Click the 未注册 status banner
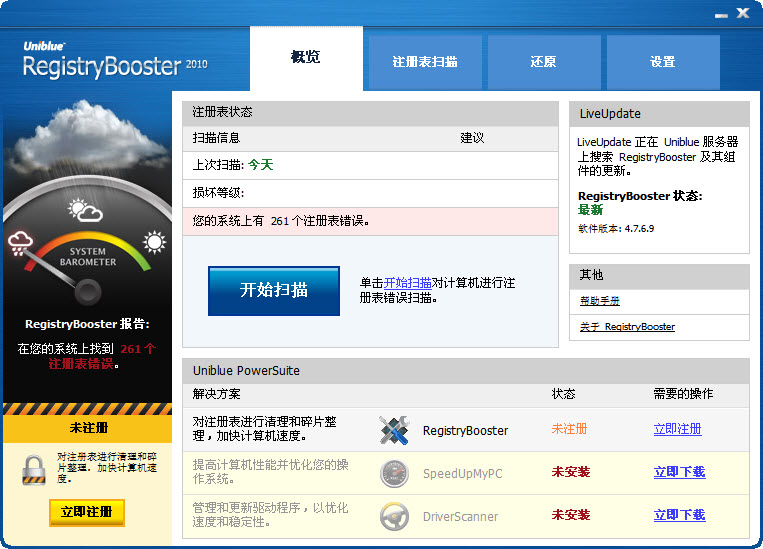This screenshot has width=763, height=549. tap(88, 428)
